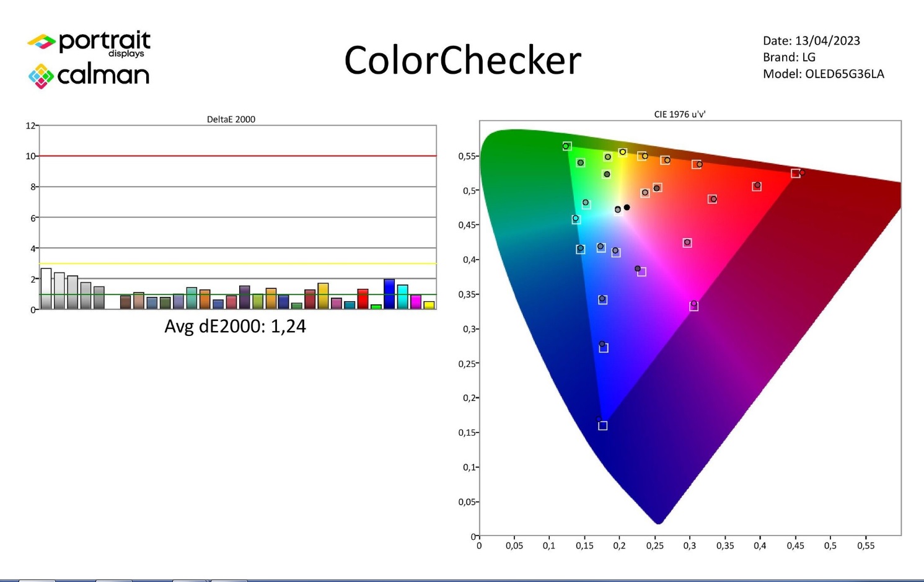924x582 pixels.
Task: Click the yellow threshold line in DeltaE chart
Action: [x=237, y=263]
